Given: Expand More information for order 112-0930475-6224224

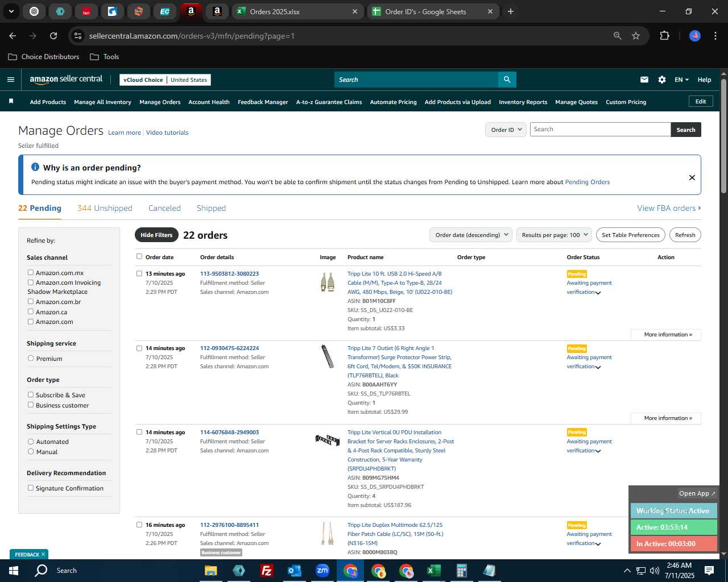Looking at the screenshot, I should [x=666, y=418].
